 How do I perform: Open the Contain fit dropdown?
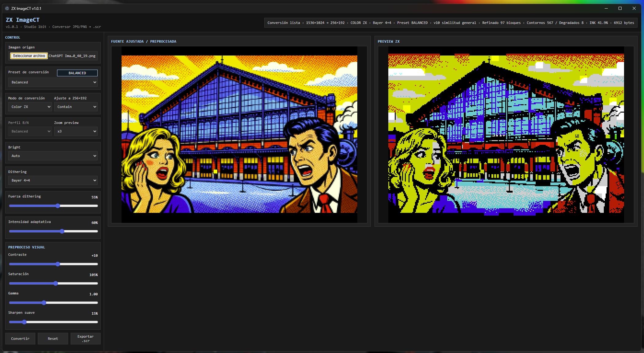pyautogui.click(x=76, y=107)
